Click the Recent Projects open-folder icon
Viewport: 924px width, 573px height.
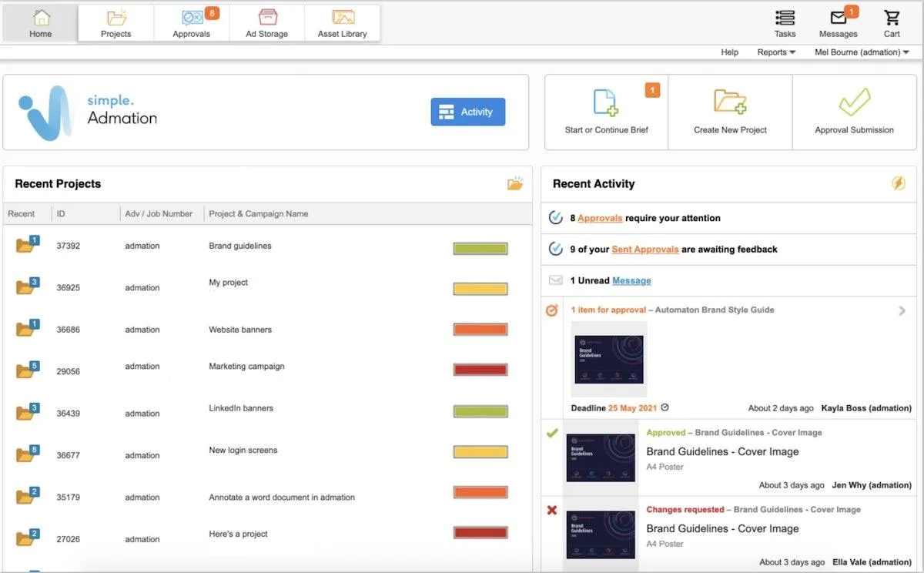(515, 183)
